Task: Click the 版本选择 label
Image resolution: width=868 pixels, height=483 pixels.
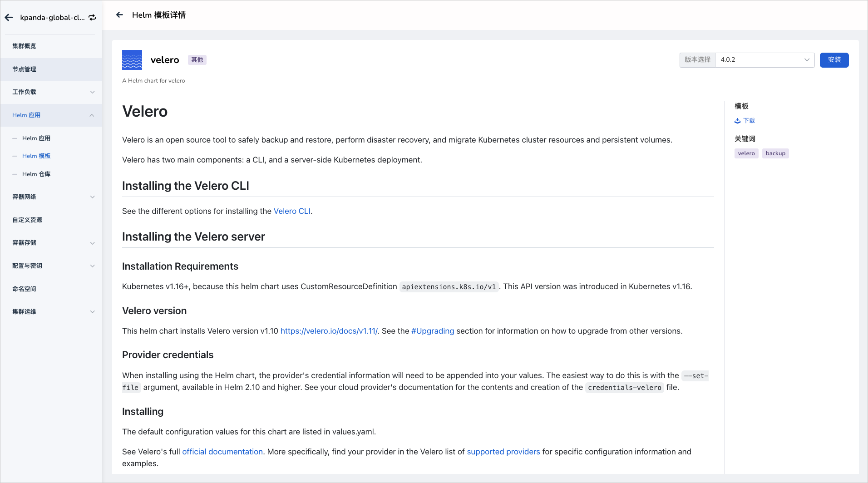Action: [697, 60]
